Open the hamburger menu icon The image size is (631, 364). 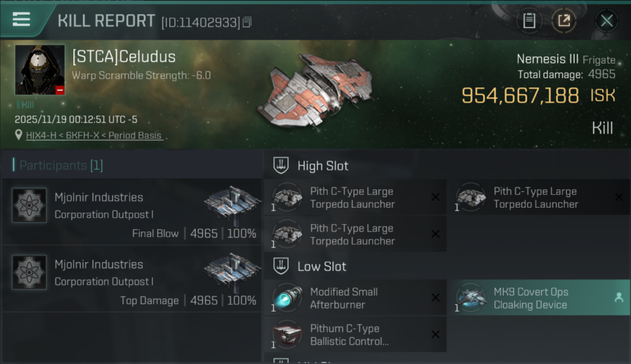(x=21, y=19)
